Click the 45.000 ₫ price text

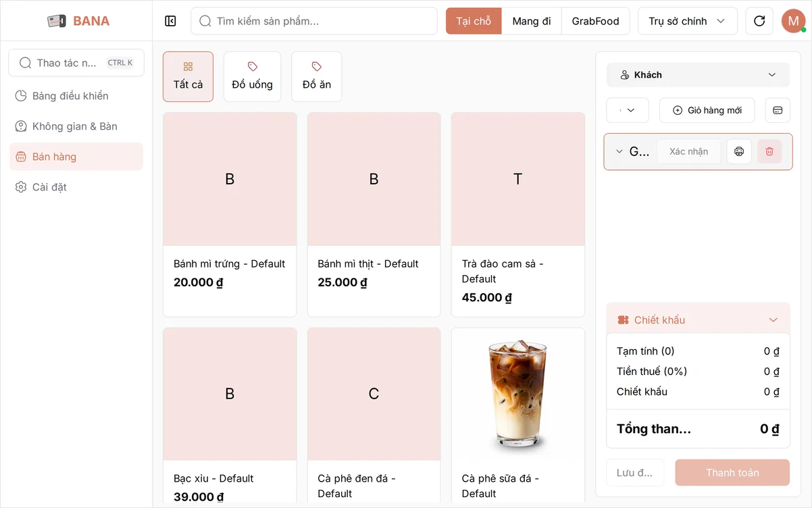[x=486, y=297]
